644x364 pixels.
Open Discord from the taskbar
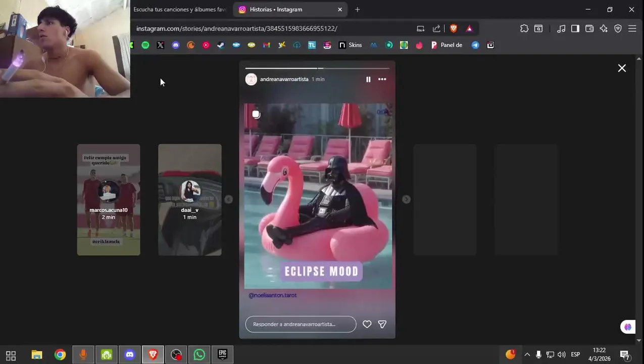130,355
